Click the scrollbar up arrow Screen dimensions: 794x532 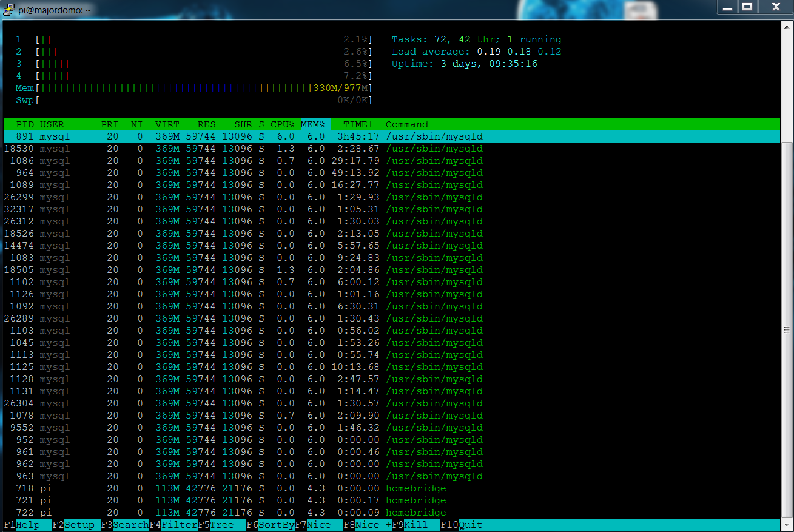787,26
